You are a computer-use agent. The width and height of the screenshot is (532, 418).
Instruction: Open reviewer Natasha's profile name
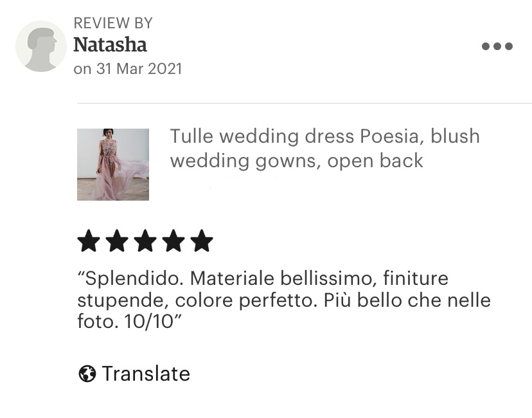coord(111,45)
